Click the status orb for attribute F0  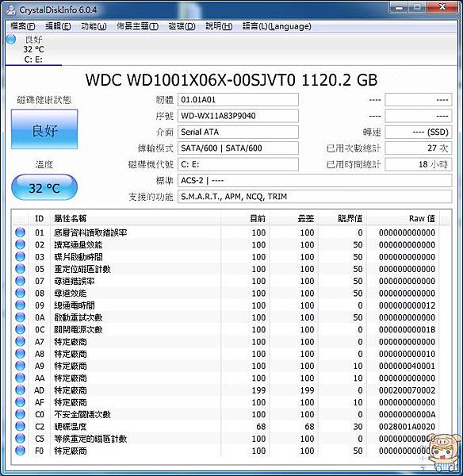tap(20, 451)
